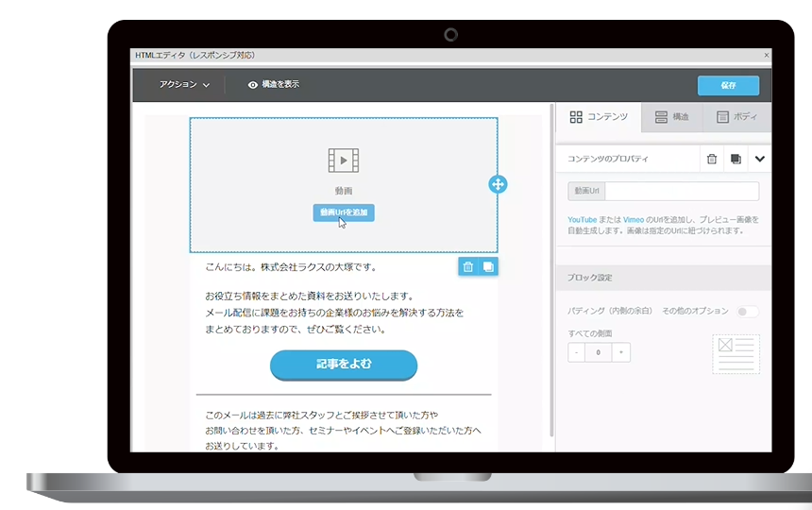Select the コンテンツ tab
Viewport: 812px width, 510px height.
pyautogui.click(x=599, y=117)
